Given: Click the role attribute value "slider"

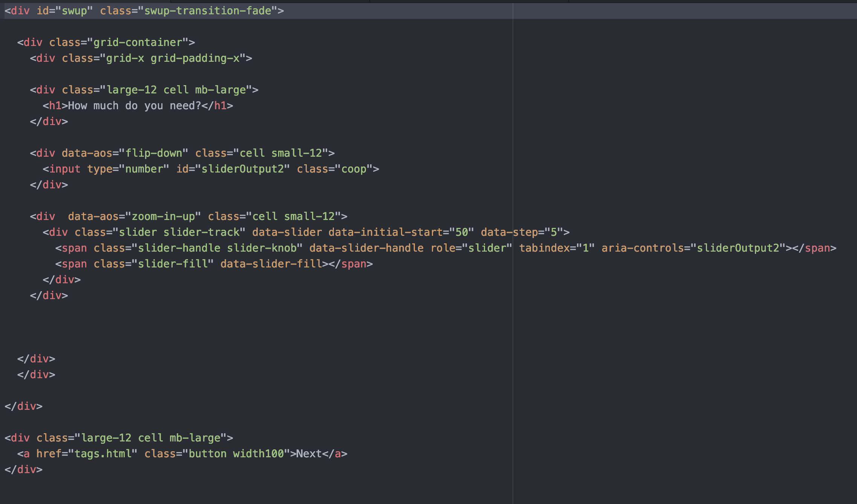Looking at the screenshot, I should (x=487, y=248).
